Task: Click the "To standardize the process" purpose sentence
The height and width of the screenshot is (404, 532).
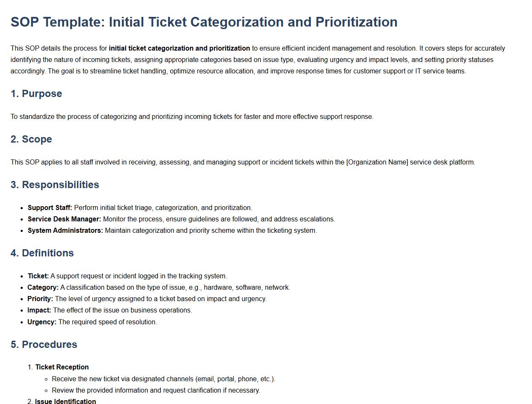Action: (x=192, y=116)
